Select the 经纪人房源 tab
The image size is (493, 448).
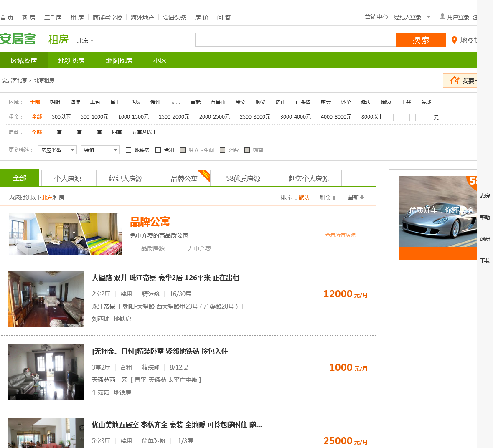126,178
